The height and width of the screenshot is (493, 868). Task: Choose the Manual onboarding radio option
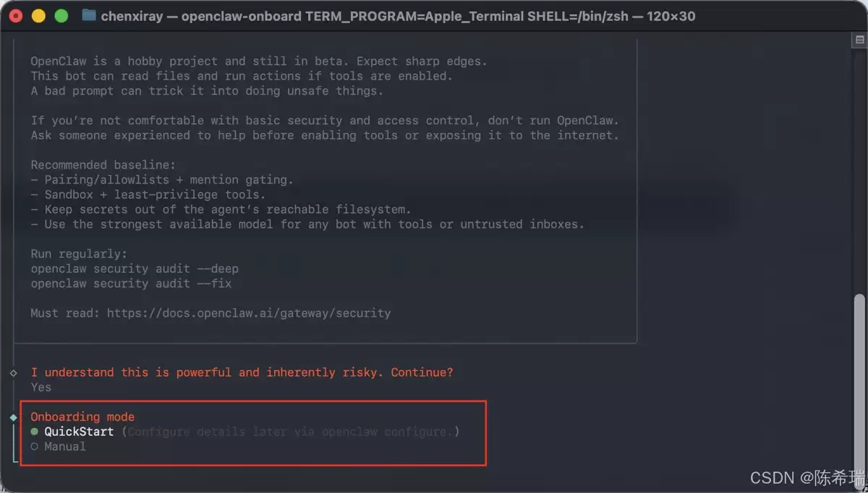[x=58, y=447]
